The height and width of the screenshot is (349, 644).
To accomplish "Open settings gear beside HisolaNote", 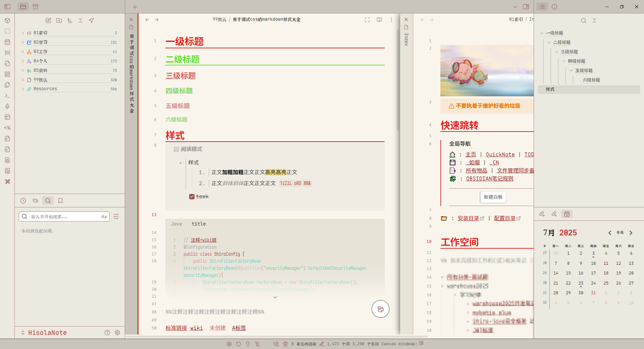I will coord(117,333).
